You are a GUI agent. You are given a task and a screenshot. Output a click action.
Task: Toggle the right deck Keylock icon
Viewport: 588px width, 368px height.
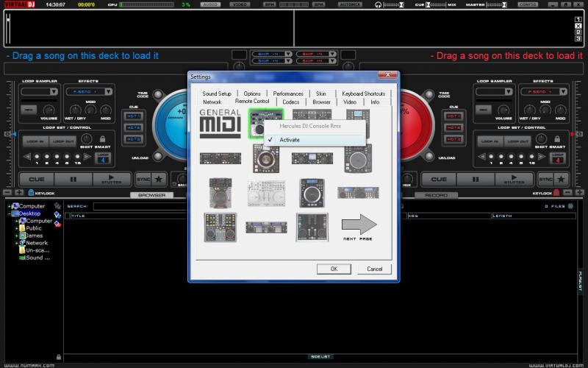556,193
